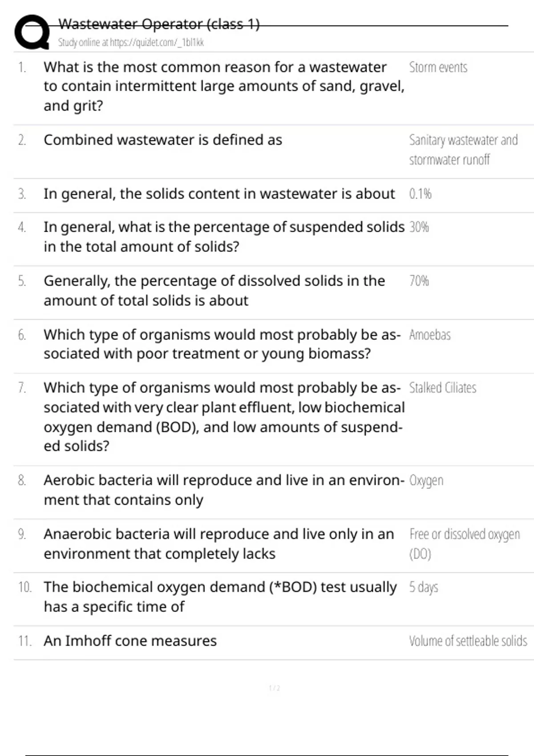Select the solids content in wastewater question

click(x=219, y=194)
